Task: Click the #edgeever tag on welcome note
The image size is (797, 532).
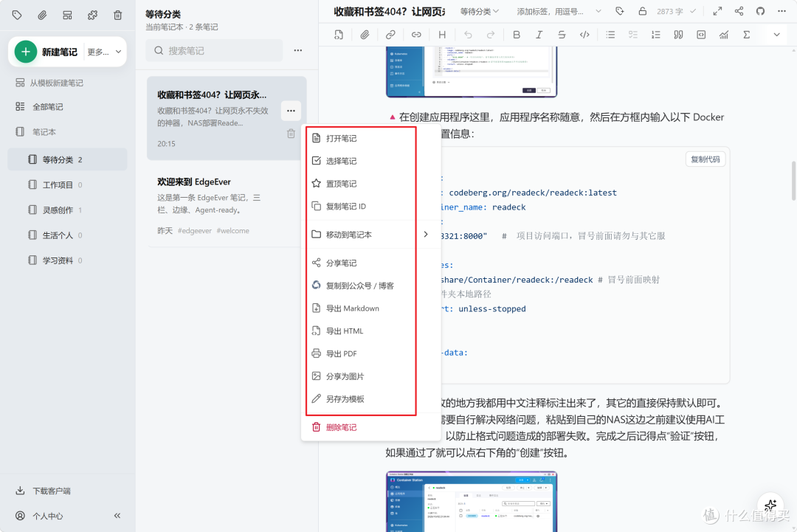Action: (x=195, y=231)
